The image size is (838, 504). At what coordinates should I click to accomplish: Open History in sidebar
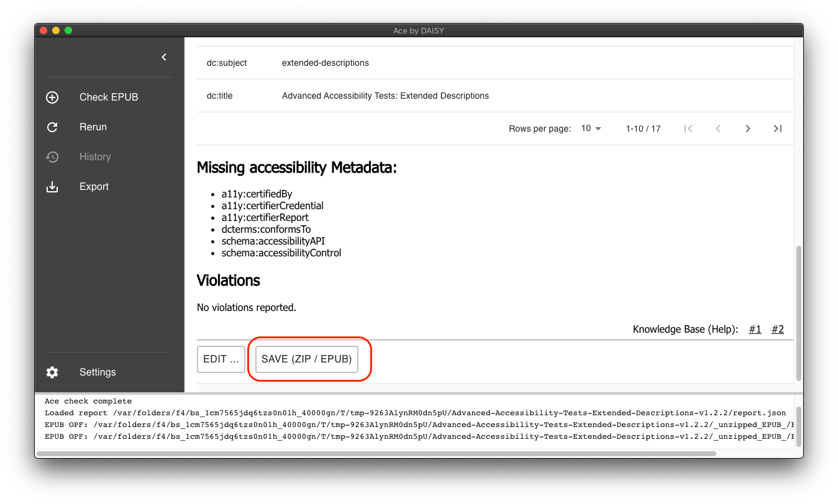coord(95,157)
